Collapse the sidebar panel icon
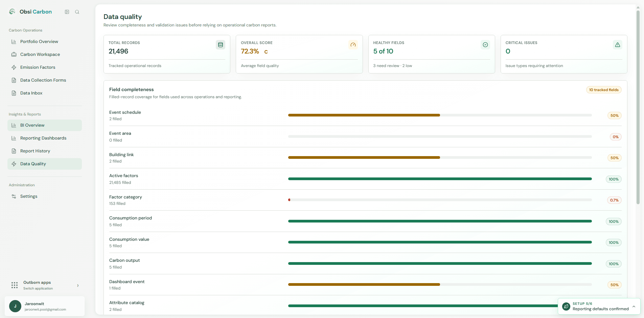644x318 pixels. point(67,12)
